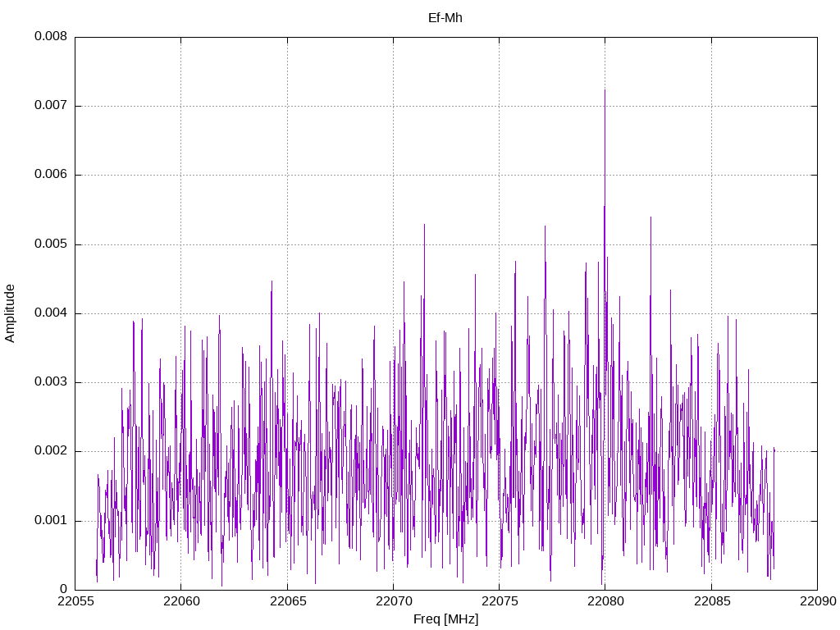Viewport: 840px width, 630px height.
Task: Select the 0.004 amplitude tick label
Action: (50, 313)
